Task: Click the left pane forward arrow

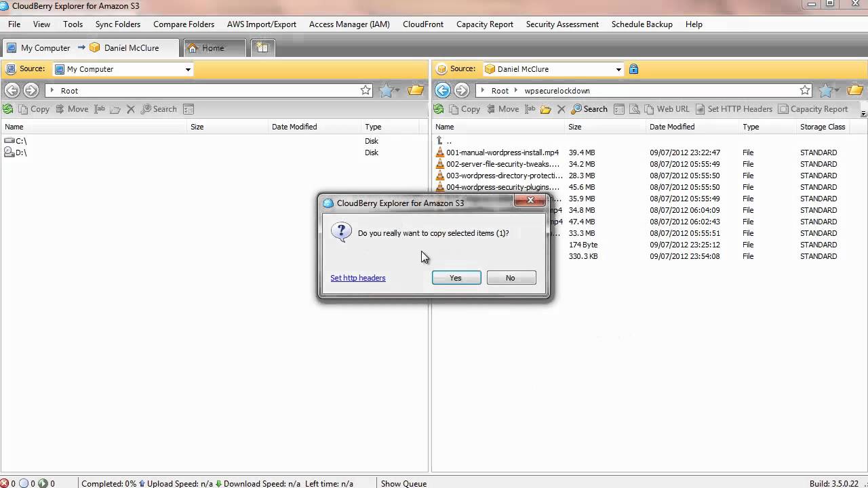Action: 31,90
